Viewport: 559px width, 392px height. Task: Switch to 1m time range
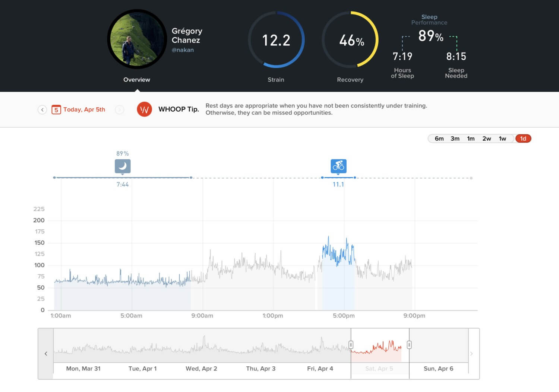point(471,138)
